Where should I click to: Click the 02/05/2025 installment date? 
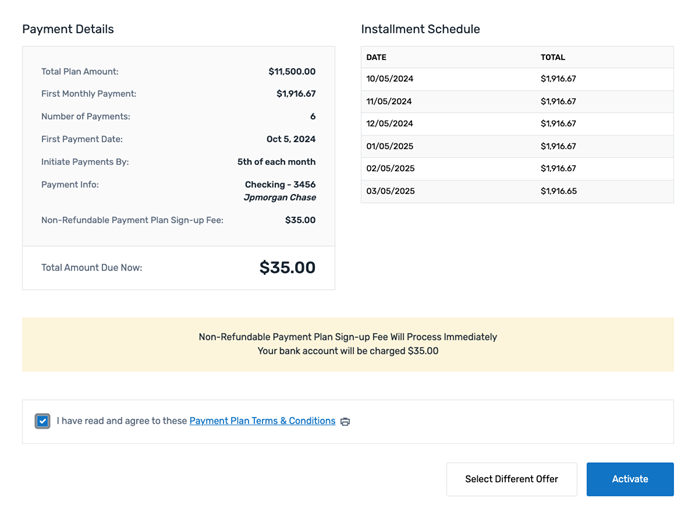(x=389, y=169)
